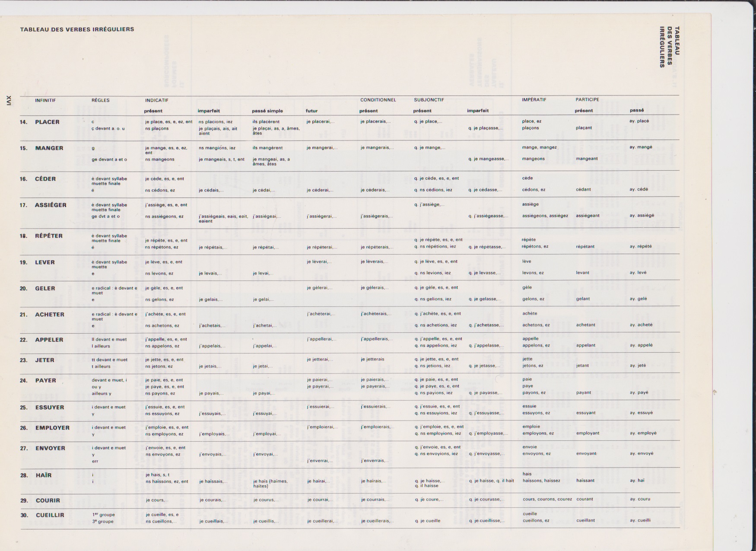
Task: Click the rule '1er groupe' in CUEILLIR row
Action: click(103, 515)
